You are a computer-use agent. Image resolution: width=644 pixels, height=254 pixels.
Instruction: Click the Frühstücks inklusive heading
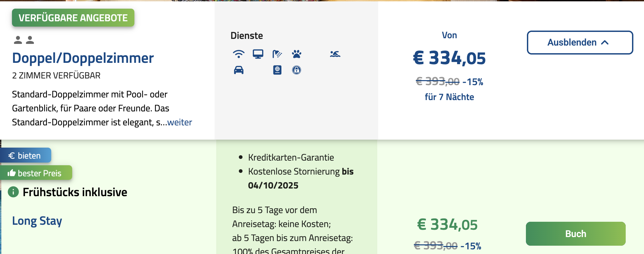[75, 192]
